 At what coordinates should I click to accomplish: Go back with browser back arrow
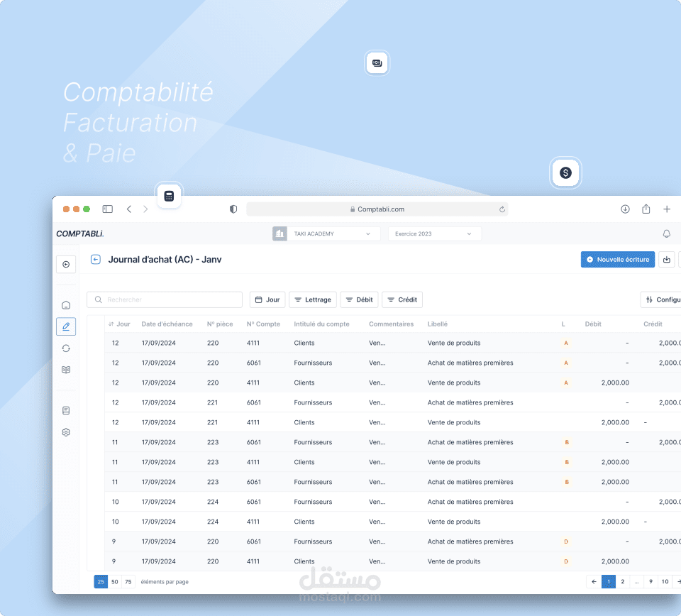(129, 209)
